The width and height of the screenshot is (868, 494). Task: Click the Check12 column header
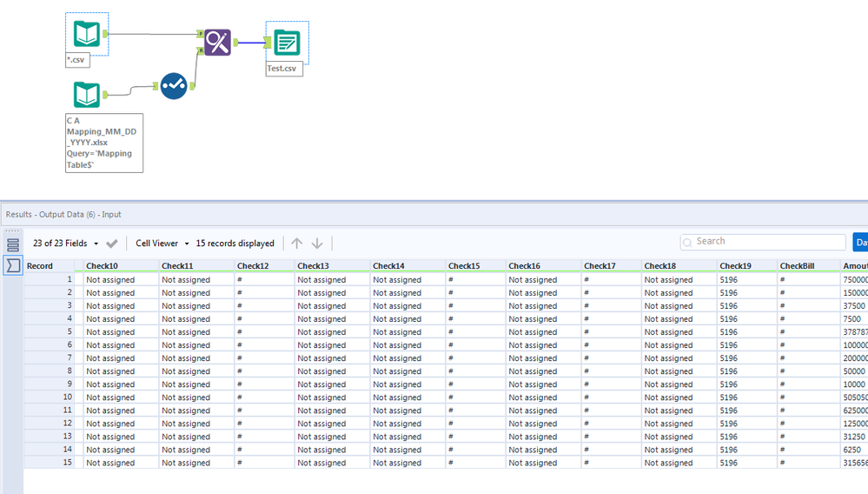coord(265,266)
